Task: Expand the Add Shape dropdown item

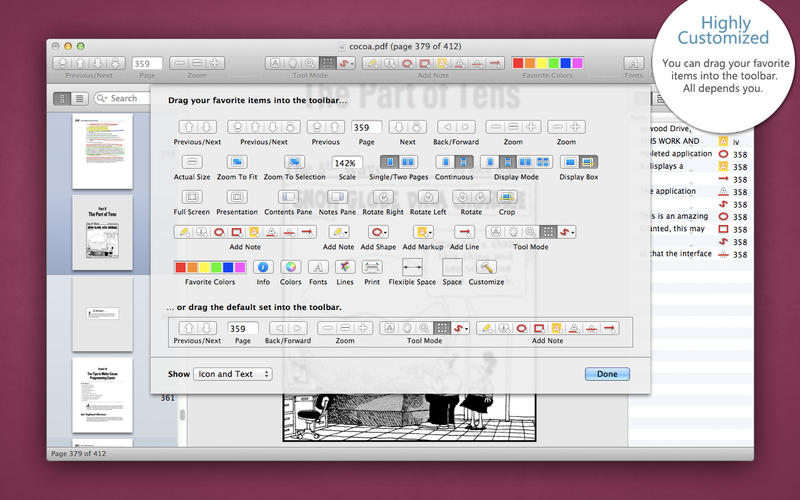Action: [x=378, y=232]
